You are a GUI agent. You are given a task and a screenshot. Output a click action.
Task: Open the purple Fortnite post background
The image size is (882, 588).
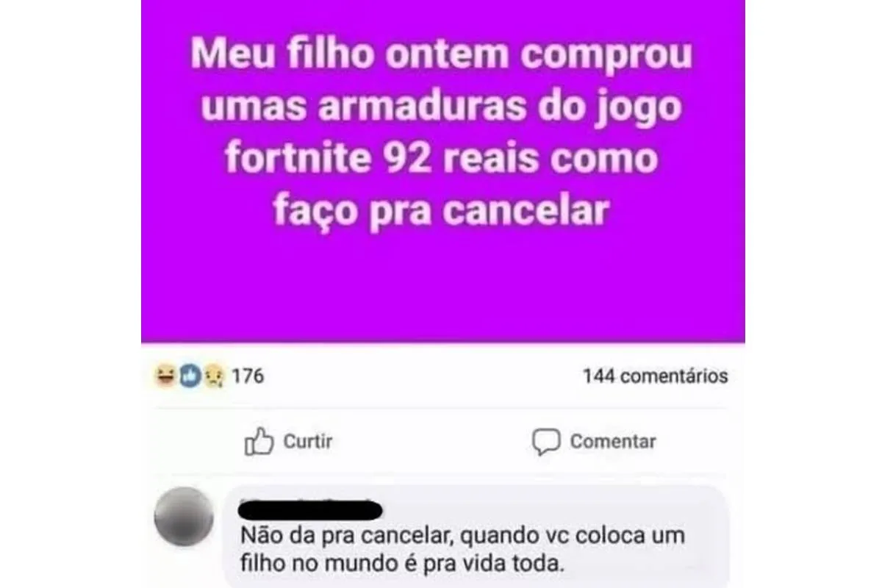[443, 171]
